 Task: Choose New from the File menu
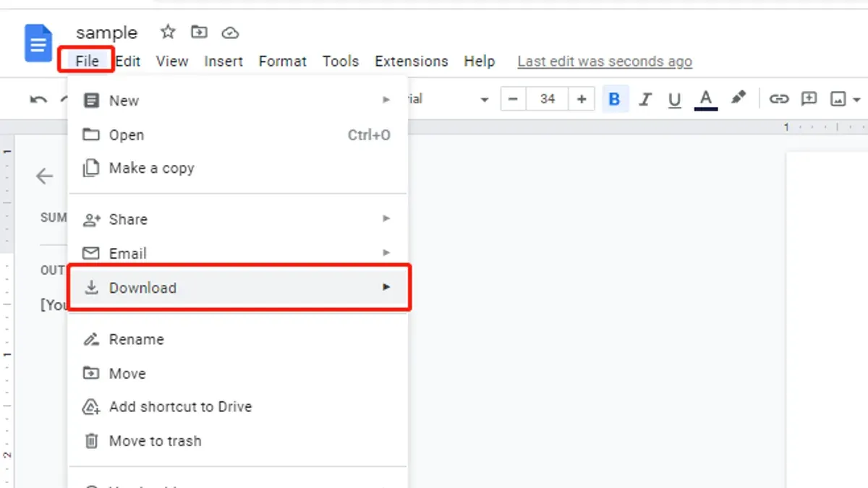tap(238, 100)
